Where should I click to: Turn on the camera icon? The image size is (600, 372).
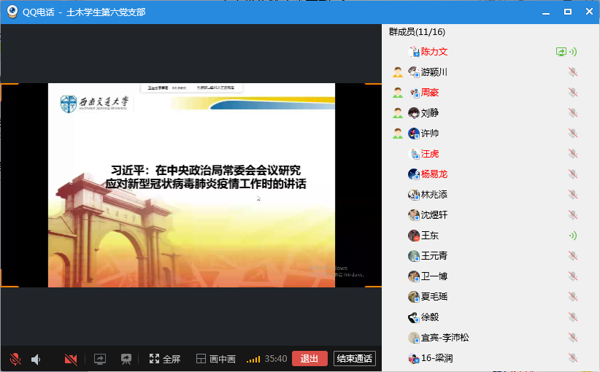coord(71,359)
